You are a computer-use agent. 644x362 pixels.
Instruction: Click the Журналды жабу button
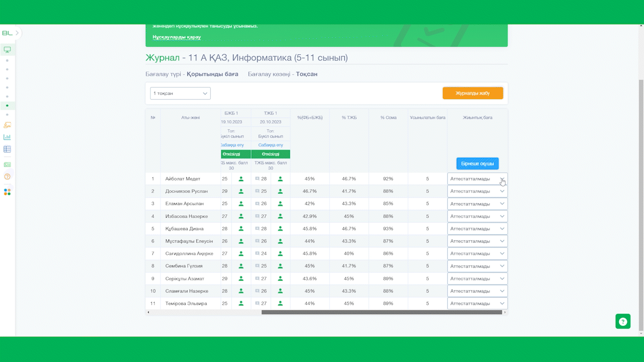point(472,93)
